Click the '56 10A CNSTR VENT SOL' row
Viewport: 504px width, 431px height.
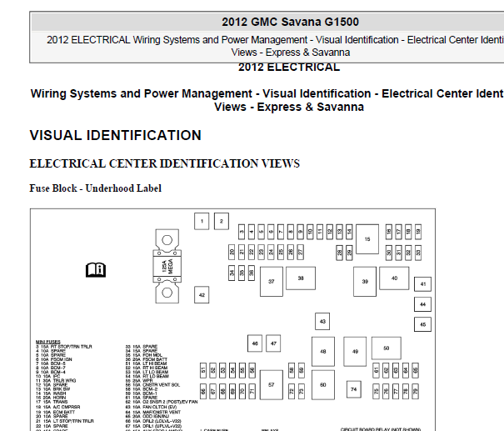point(152,384)
